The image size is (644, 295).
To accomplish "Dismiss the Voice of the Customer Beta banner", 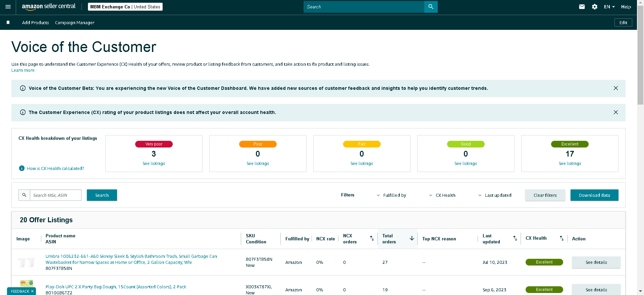I will point(616,88).
